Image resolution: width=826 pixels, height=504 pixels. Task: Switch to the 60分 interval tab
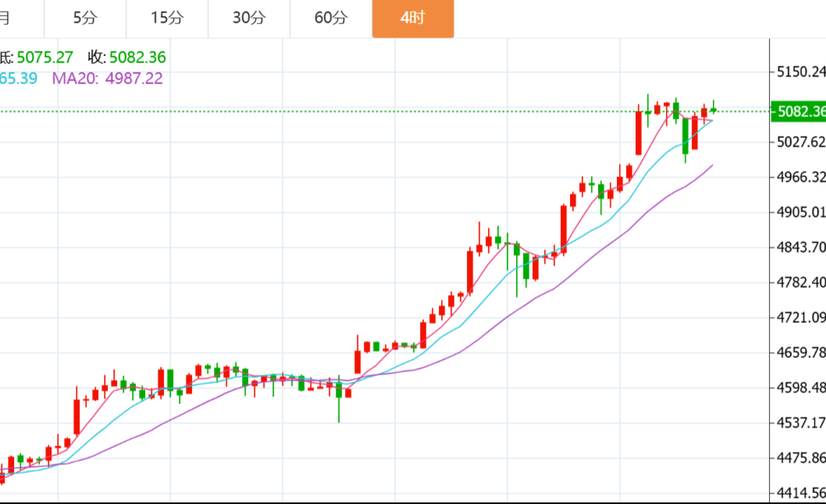click(331, 18)
